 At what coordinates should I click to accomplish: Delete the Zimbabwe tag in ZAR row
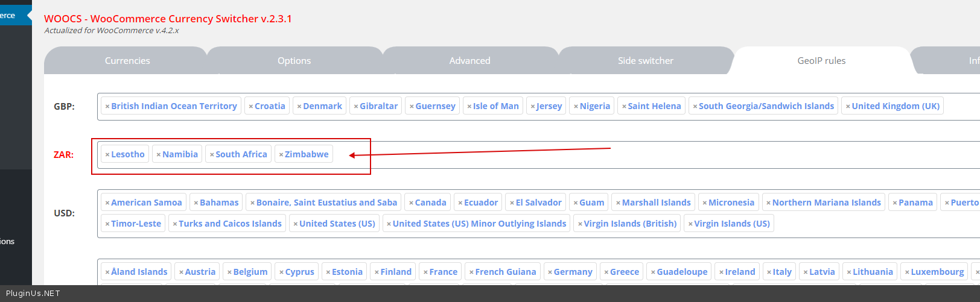[x=281, y=155]
